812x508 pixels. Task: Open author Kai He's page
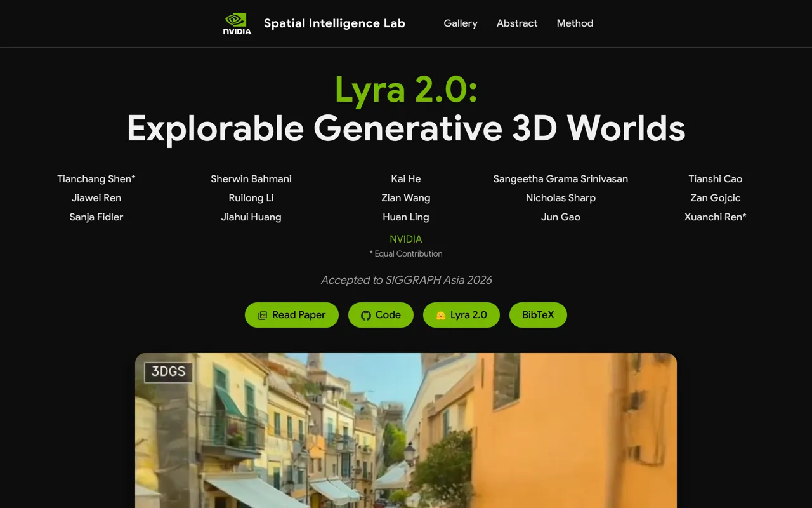(406, 179)
